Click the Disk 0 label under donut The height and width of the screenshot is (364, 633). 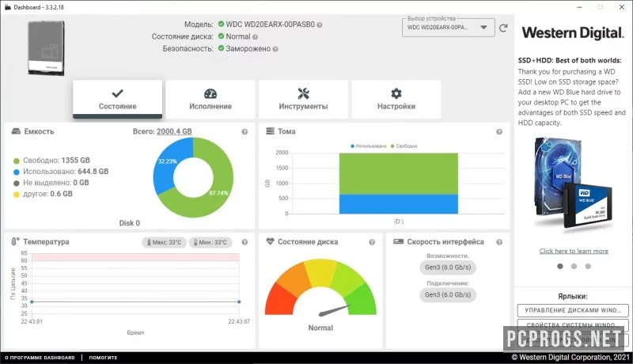point(129,223)
